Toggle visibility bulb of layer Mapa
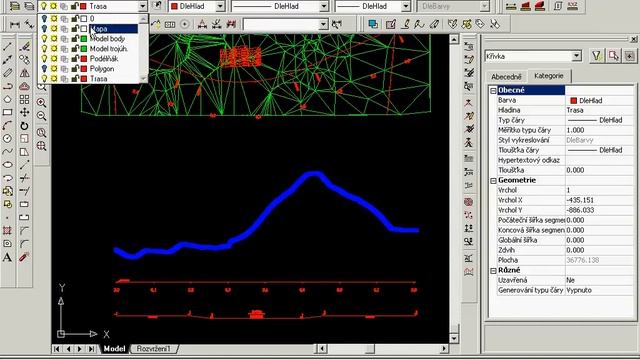 pos(44,29)
